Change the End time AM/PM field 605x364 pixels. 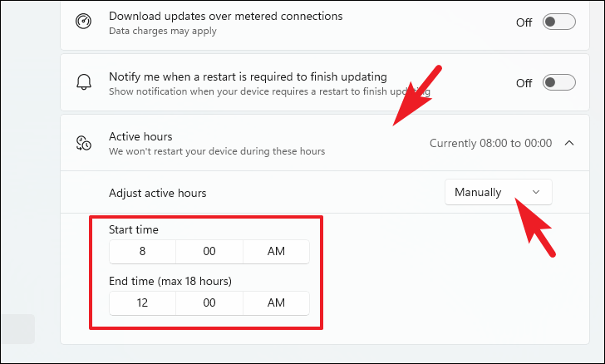click(276, 303)
